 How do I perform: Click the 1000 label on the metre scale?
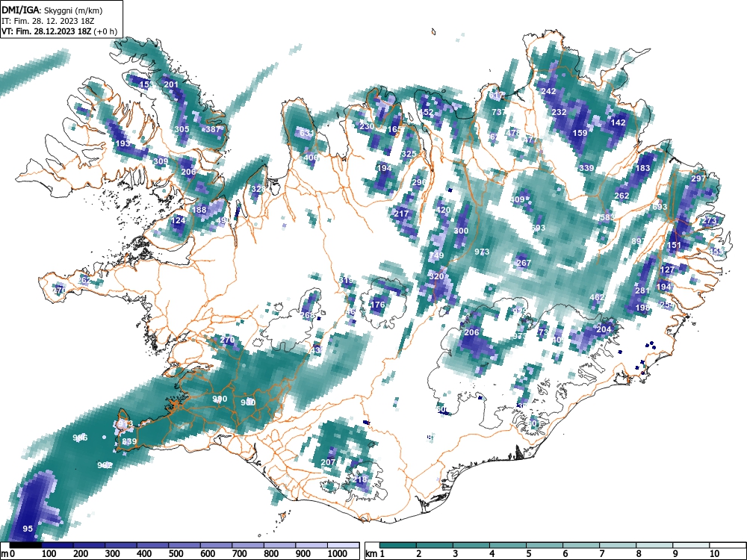pos(338,554)
